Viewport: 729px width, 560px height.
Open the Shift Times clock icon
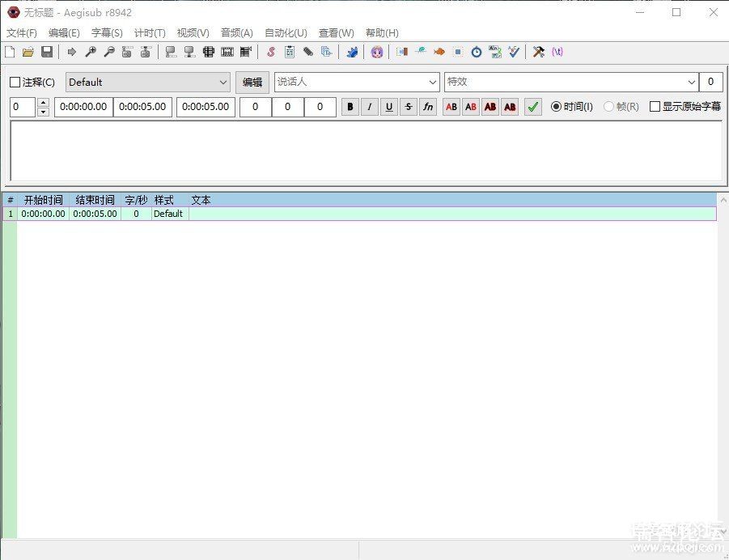(x=477, y=52)
